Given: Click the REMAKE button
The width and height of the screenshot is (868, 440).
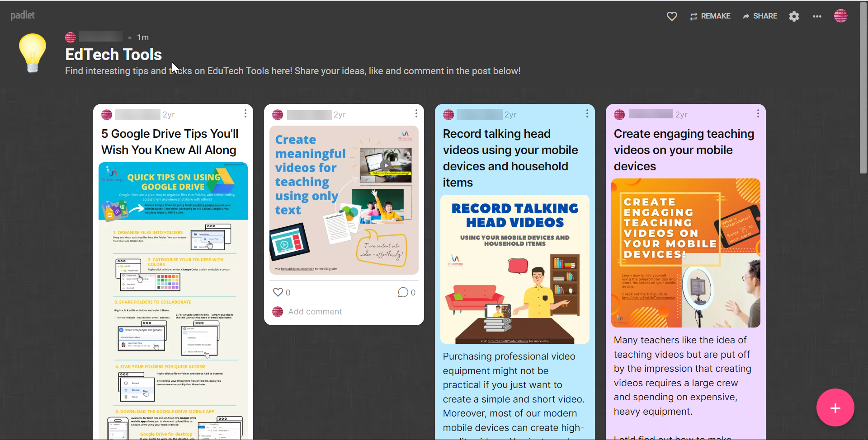Looking at the screenshot, I should tap(710, 16).
